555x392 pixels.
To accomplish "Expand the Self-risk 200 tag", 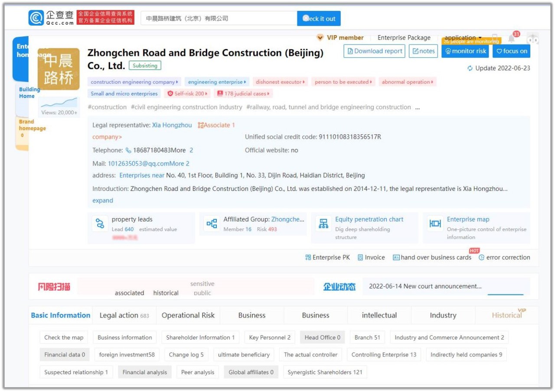I will [x=188, y=94].
